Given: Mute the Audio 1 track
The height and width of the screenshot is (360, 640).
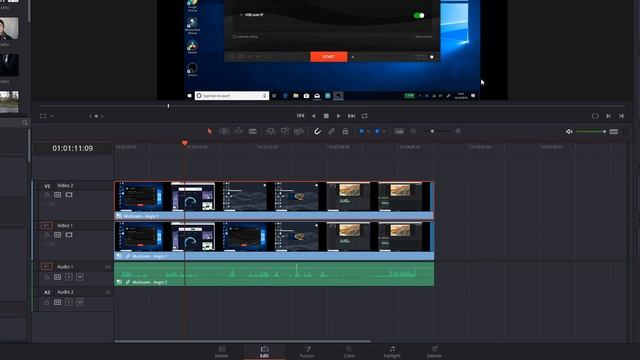Looking at the screenshot, I should click(80, 277).
